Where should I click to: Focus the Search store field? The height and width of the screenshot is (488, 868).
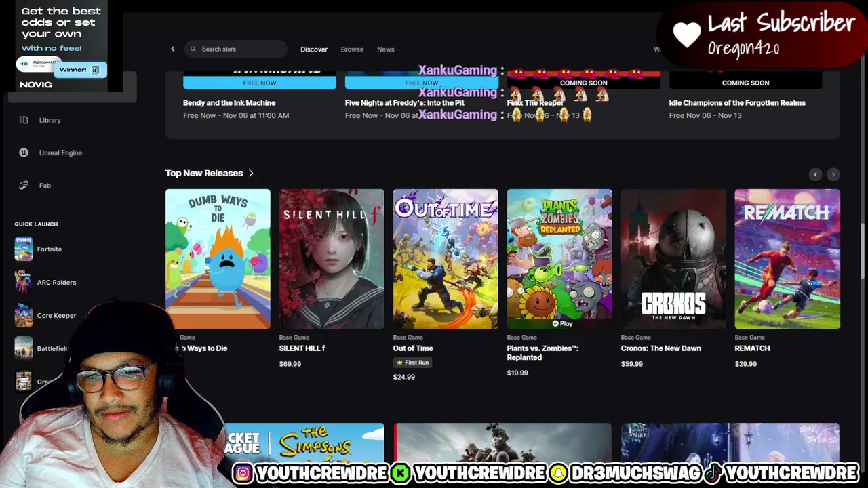point(235,49)
